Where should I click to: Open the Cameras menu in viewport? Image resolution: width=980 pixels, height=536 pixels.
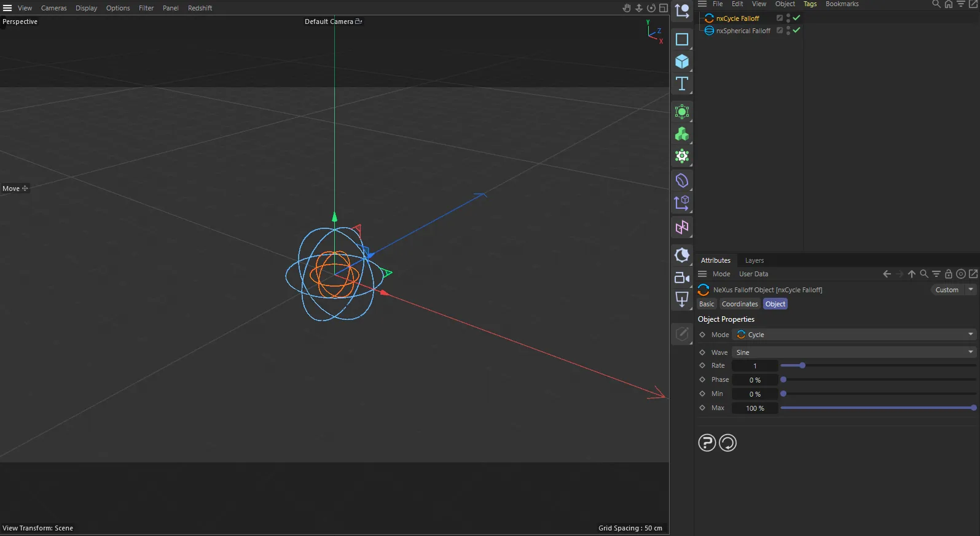pos(54,8)
